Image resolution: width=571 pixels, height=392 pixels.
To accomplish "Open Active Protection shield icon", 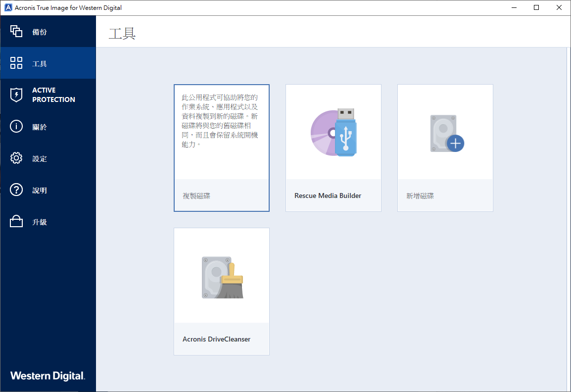I will [16, 95].
